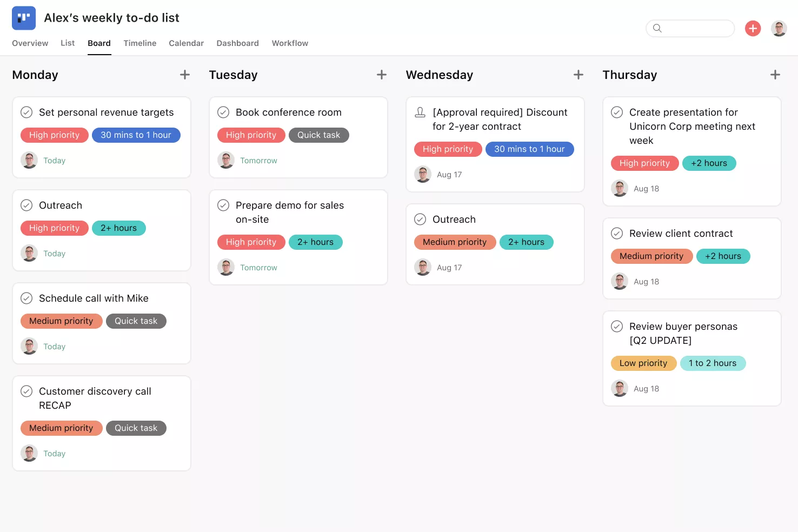Click the approval stamp icon on the Discount contract card
Screen dimensions: 798x532
coord(420,112)
